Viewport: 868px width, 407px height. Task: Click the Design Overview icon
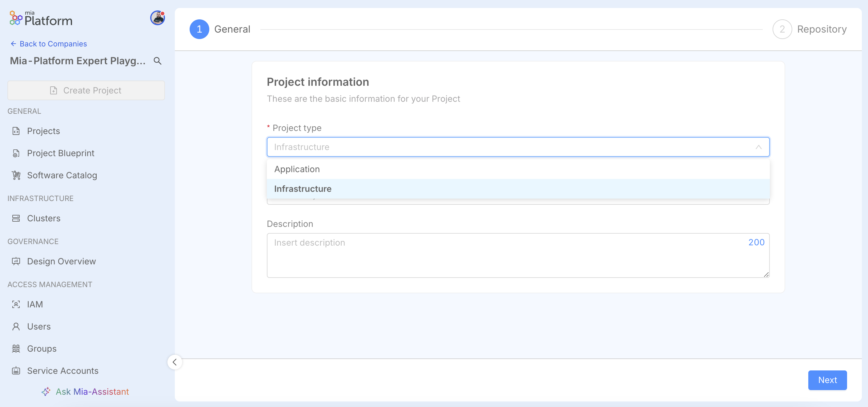pos(16,261)
